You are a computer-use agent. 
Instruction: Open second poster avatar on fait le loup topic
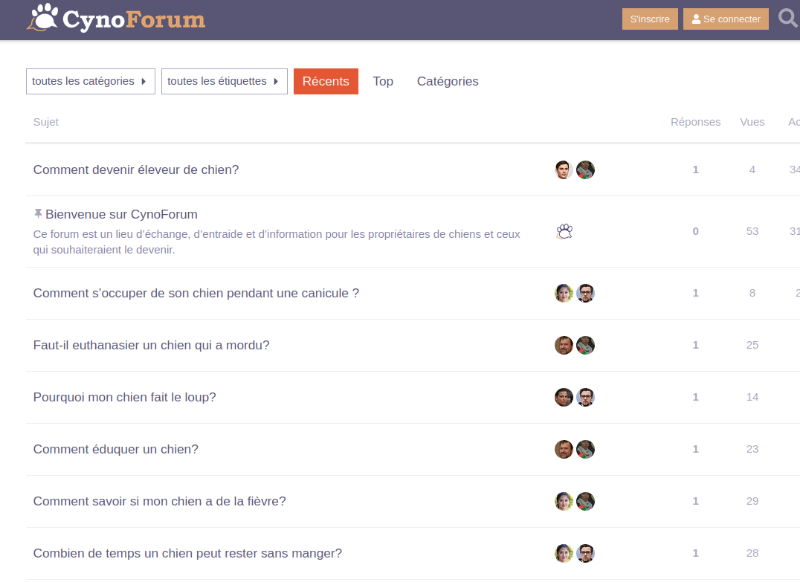tap(585, 397)
